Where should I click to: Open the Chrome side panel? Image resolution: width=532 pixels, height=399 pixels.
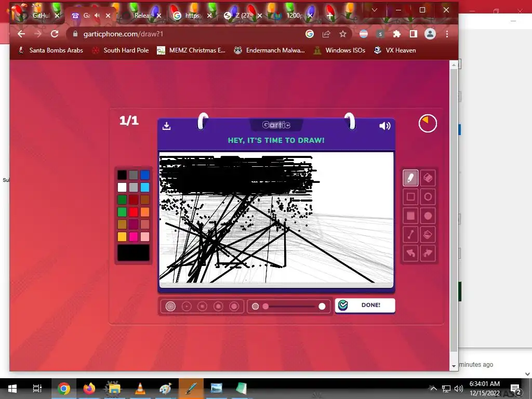click(x=413, y=34)
